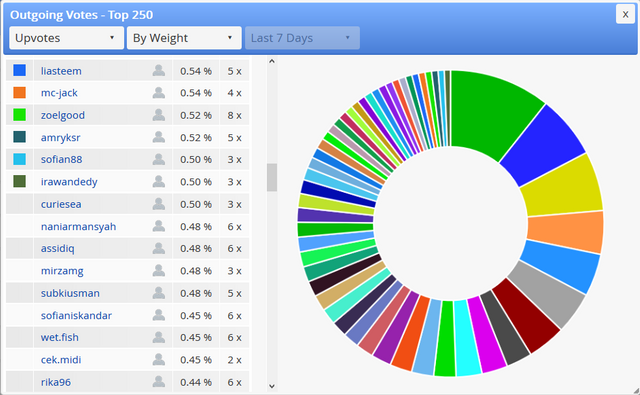The width and height of the screenshot is (640, 395).
Task: Click light blue swatch beside sofian88
Action: 20,159
